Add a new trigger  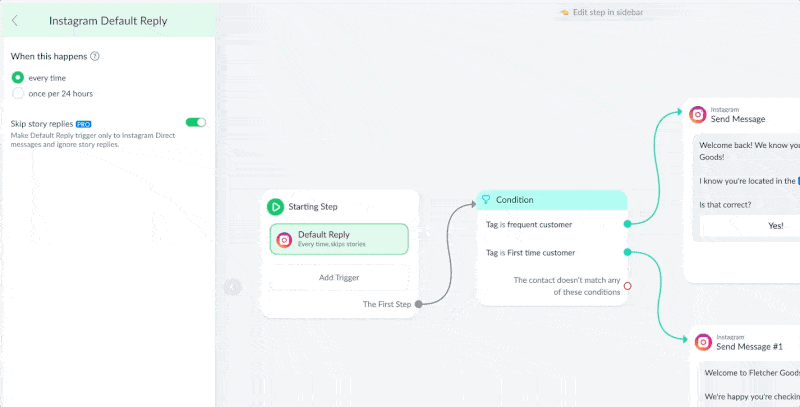click(339, 277)
